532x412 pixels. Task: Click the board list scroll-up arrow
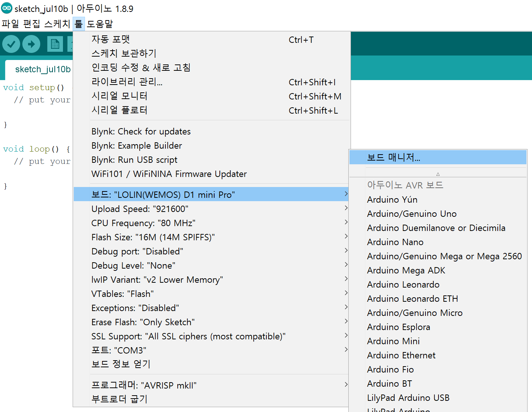click(x=438, y=174)
